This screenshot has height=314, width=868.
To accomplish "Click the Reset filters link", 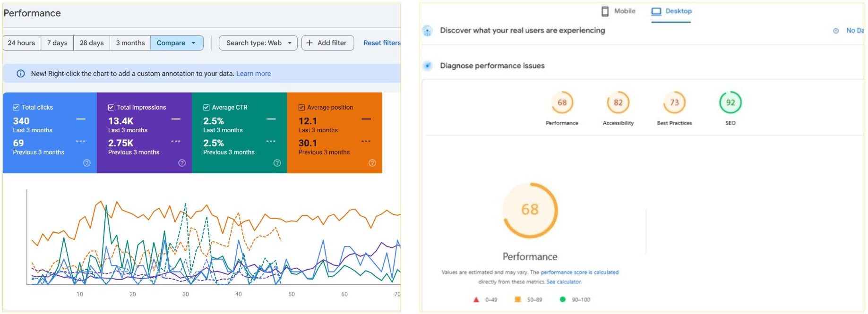I will point(382,43).
